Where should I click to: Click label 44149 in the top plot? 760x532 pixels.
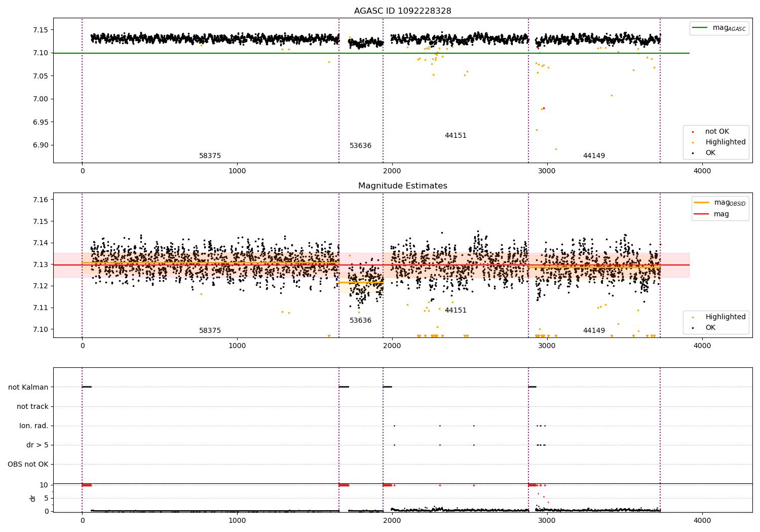click(594, 156)
